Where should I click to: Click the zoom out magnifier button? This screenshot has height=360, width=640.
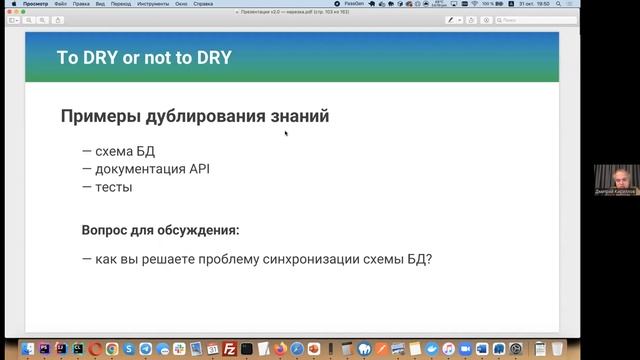tap(29, 20)
